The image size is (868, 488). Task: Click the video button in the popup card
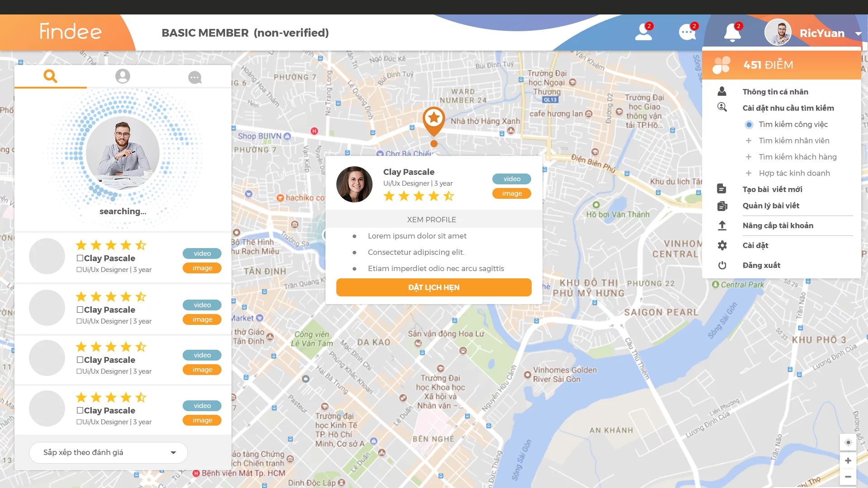(512, 179)
